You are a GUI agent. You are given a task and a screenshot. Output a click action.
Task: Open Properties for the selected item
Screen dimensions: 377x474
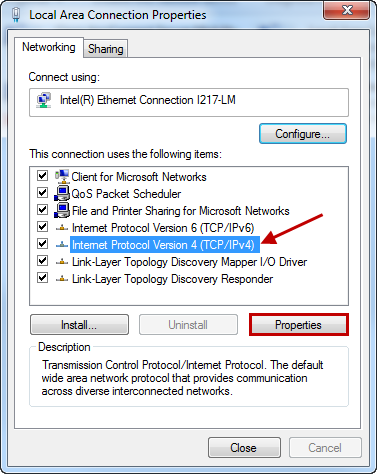[298, 325]
